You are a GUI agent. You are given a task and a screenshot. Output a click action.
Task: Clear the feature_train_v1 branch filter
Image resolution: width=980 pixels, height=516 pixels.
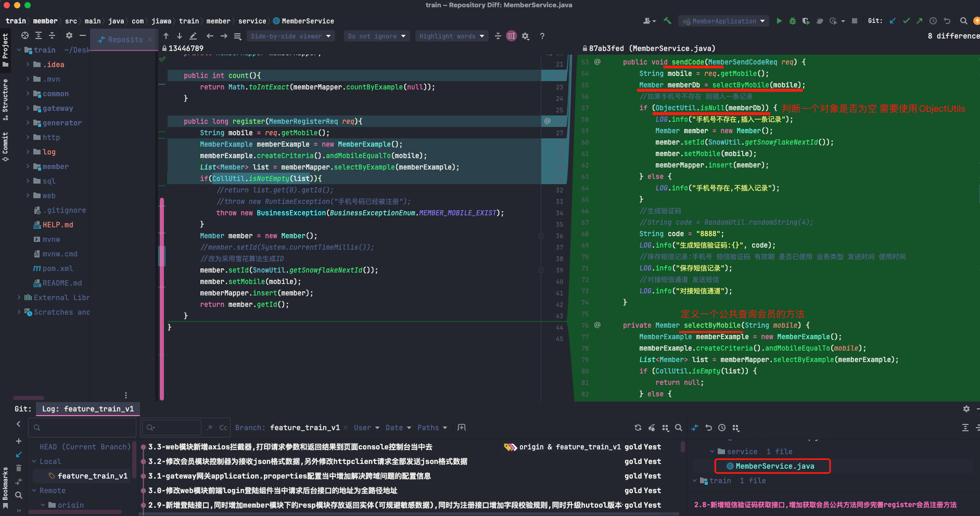click(x=346, y=428)
